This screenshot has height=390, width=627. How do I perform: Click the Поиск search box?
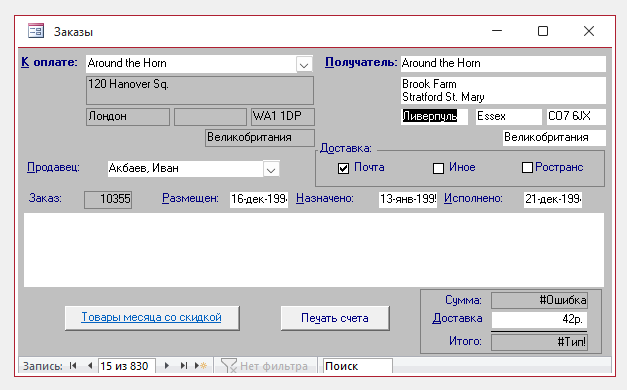(x=357, y=366)
